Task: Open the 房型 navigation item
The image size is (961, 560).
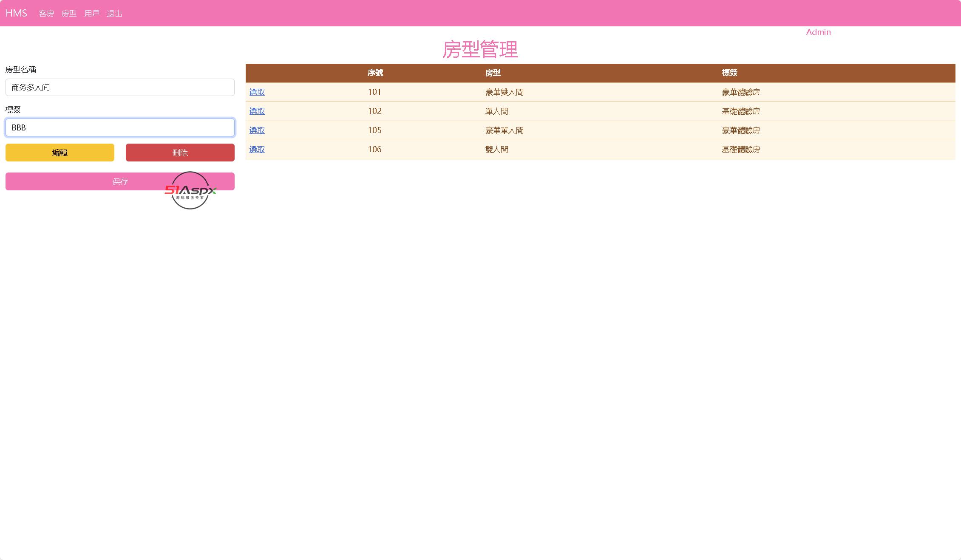Action: pos(69,14)
